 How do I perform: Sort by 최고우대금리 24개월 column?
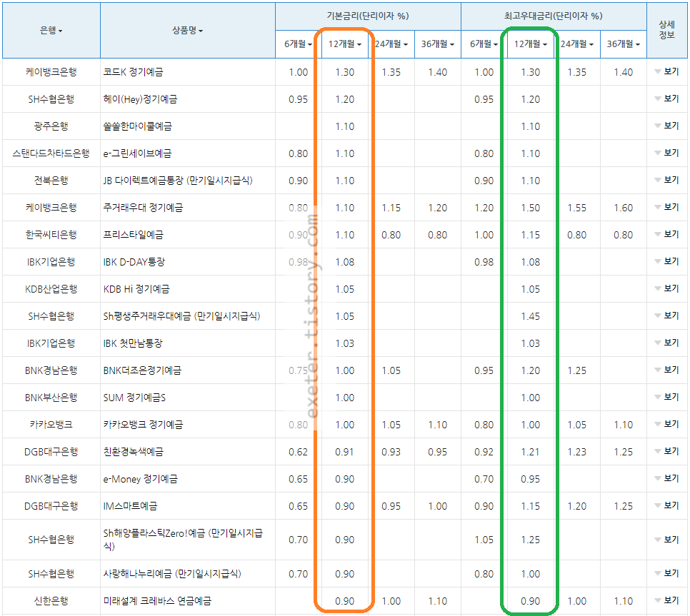(577, 44)
